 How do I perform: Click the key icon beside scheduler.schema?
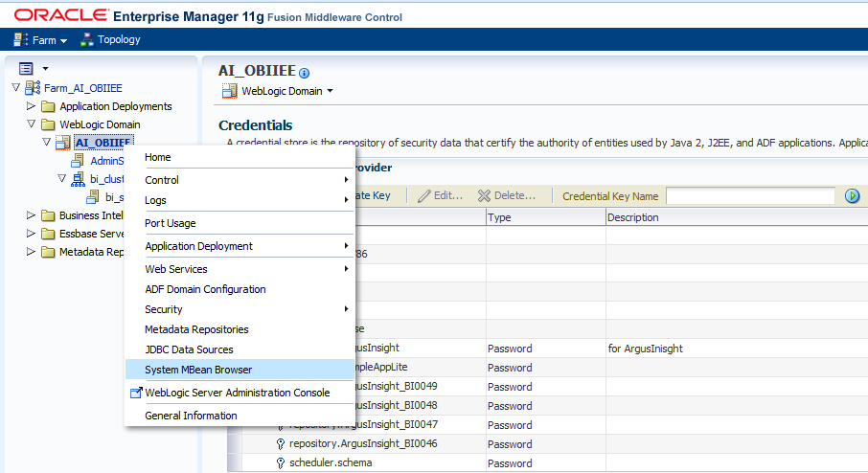coord(281,463)
